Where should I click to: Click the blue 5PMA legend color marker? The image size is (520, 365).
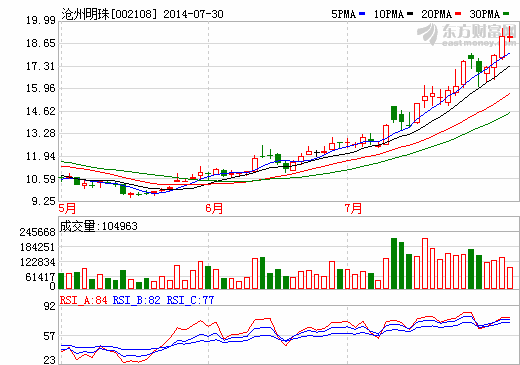pyautogui.click(x=362, y=14)
